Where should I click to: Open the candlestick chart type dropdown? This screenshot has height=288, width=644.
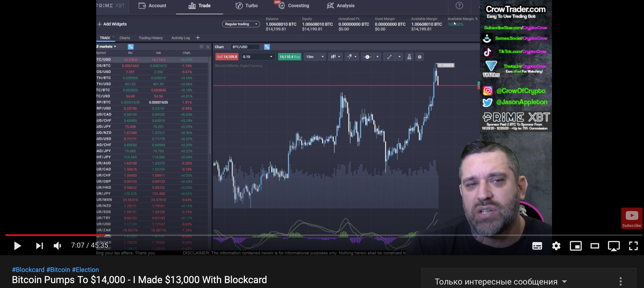click(335, 57)
